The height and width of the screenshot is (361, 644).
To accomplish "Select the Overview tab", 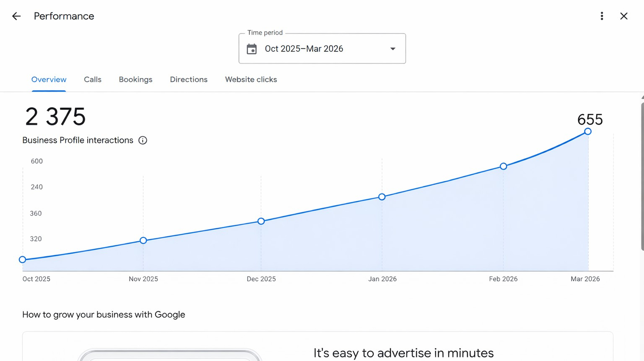I will [49, 80].
